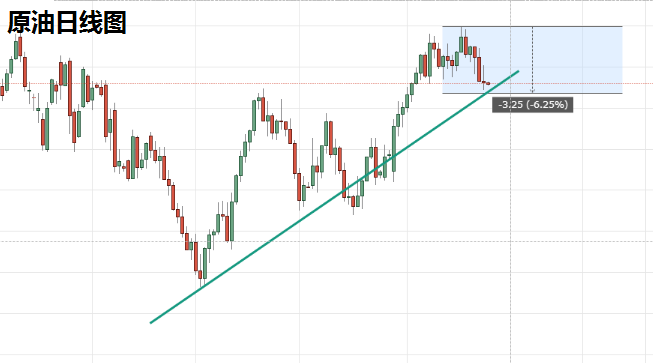Select the bottom border of the measurement box
Viewport: 653px width, 363px height.
[532, 93]
